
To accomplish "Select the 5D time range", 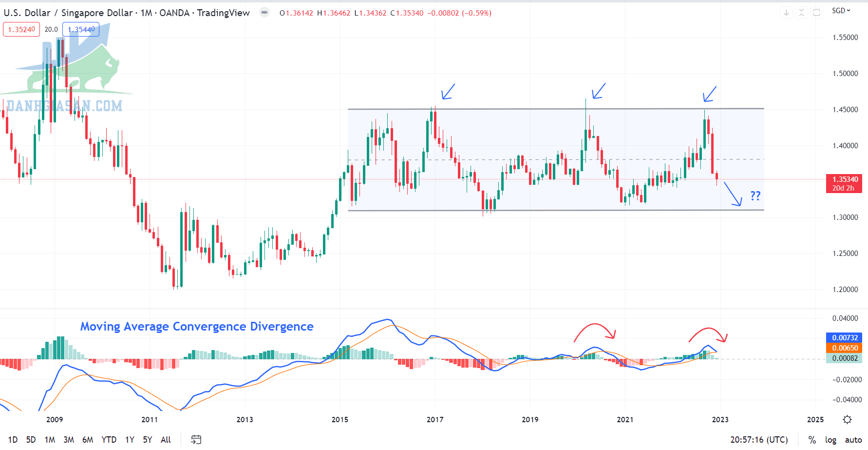I will (31, 440).
